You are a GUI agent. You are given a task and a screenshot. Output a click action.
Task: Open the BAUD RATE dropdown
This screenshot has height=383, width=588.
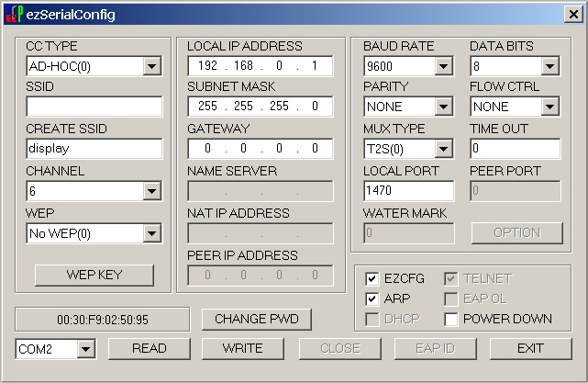[x=444, y=66]
